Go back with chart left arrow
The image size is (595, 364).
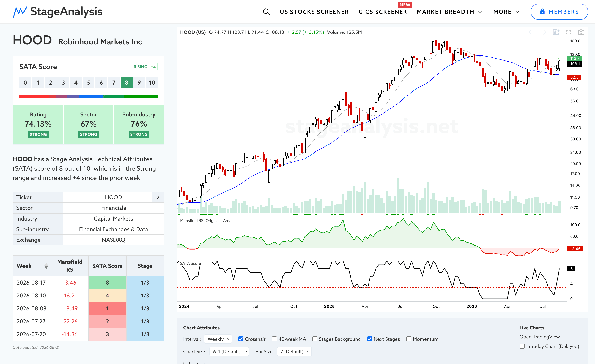(531, 32)
